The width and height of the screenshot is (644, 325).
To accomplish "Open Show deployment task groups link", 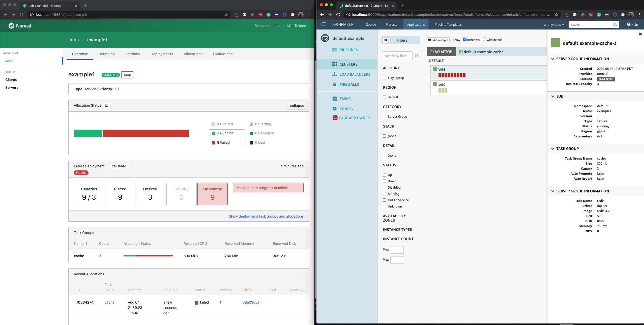I will pyautogui.click(x=266, y=216).
